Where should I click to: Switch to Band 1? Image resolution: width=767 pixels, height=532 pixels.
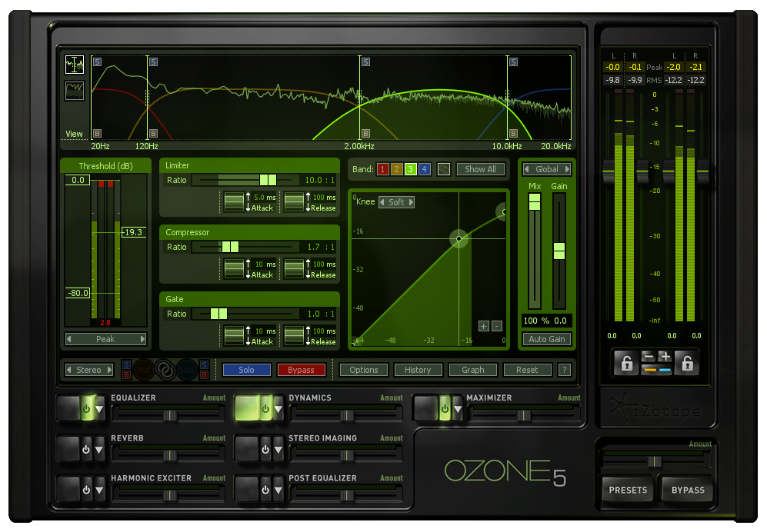click(383, 169)
